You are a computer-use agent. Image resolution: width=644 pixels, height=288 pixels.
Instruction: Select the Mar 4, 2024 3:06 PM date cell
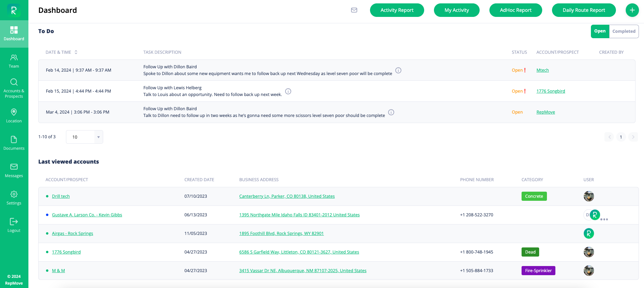[x=77, y=112]
